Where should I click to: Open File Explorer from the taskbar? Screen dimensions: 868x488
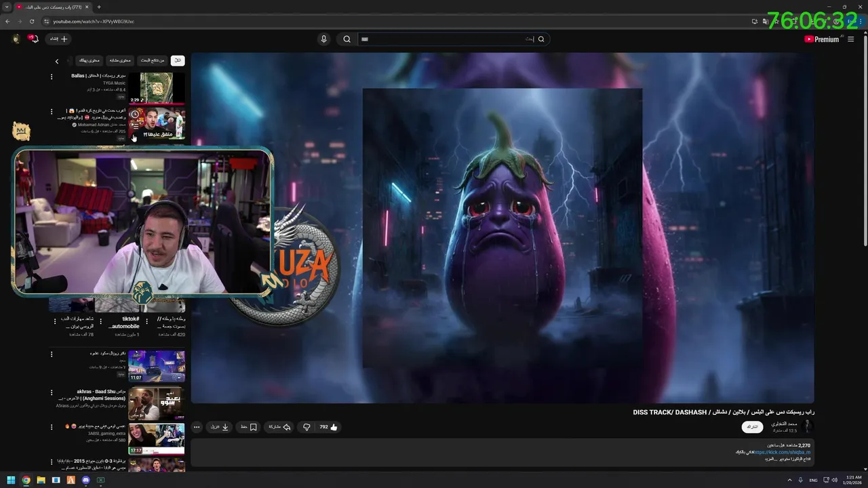[41, 480]
